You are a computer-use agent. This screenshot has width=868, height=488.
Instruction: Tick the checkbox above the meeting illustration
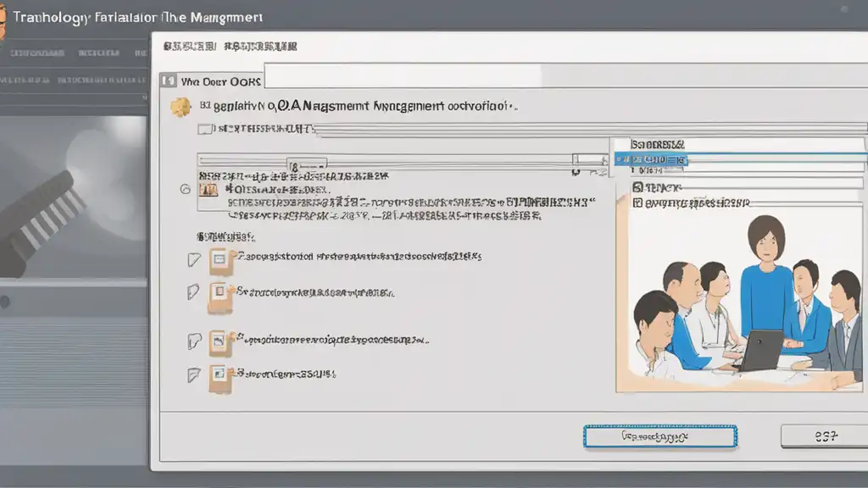[637, 203]
